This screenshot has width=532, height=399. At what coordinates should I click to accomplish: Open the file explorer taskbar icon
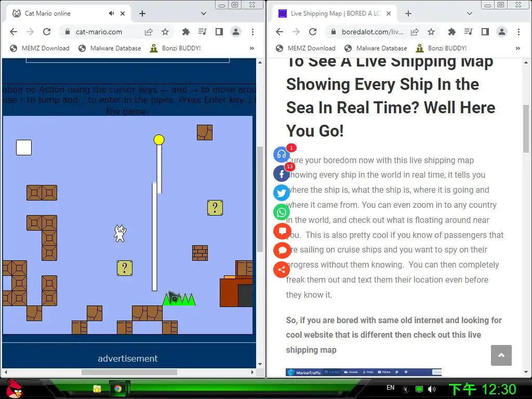pyautogui.click(x=97, y=389)
